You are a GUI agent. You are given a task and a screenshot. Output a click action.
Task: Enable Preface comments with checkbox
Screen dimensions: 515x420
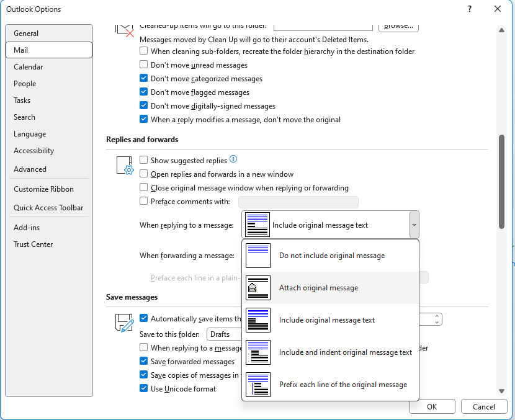point(143,200)
